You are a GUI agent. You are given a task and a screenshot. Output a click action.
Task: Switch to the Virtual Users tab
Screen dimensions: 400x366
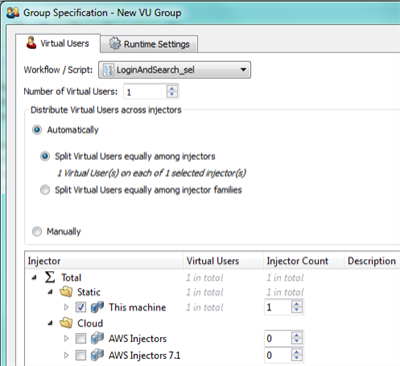(x=58, y=43)
